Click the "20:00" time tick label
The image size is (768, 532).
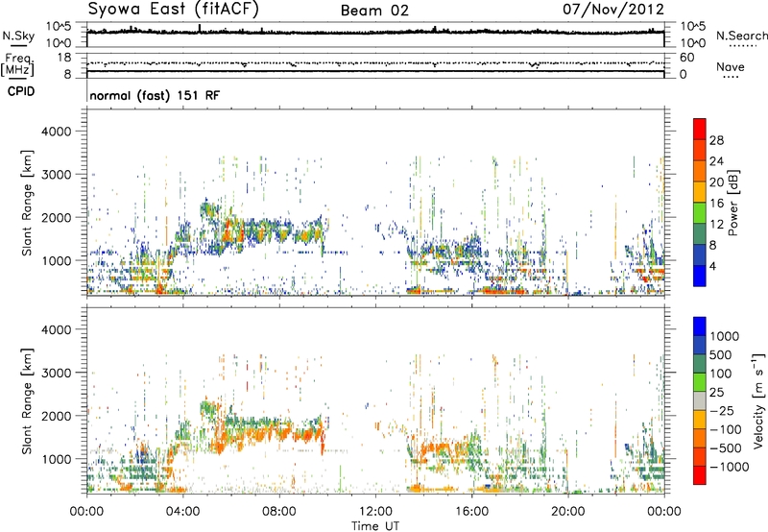tap(568, 512)
